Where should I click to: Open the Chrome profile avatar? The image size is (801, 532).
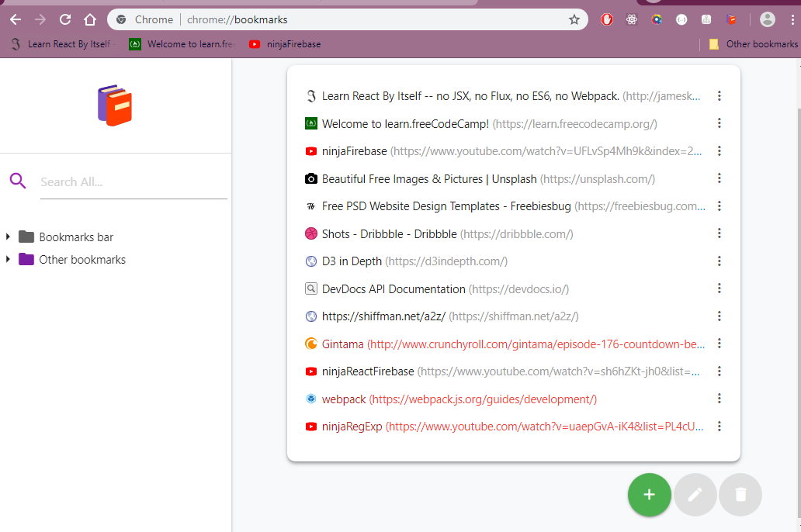tap(767, 19)
